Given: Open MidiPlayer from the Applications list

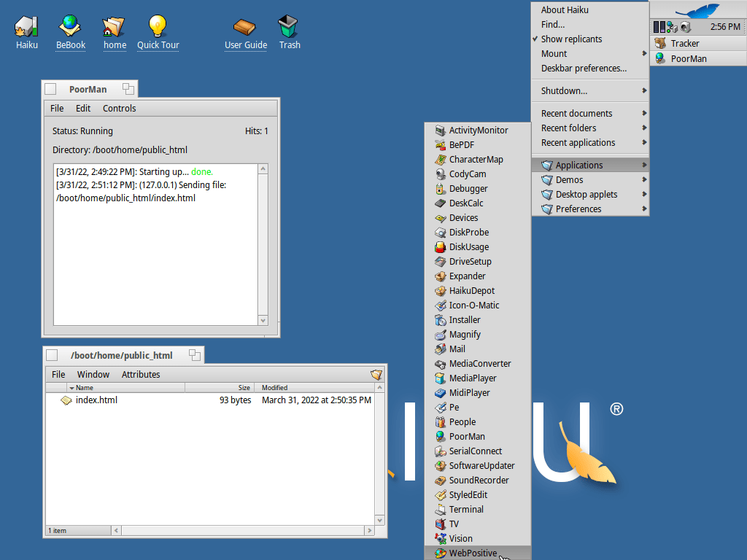Looking at the screenshot, I should [478, 393].
